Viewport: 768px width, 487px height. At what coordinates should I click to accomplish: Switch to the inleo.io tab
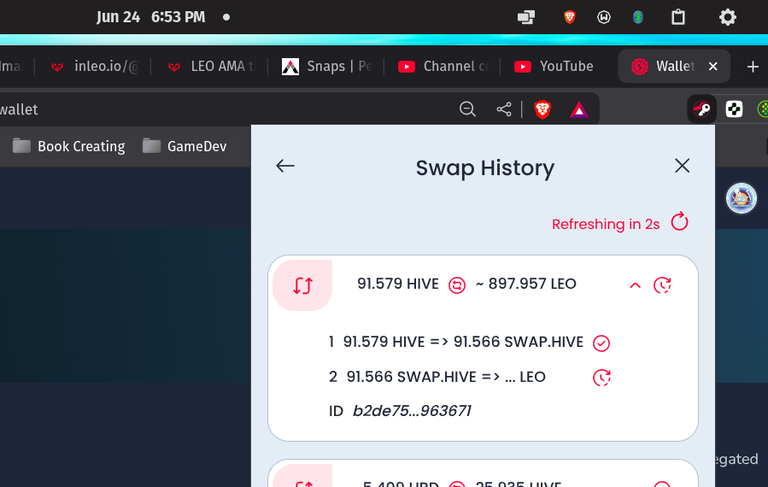coord(96,66)
